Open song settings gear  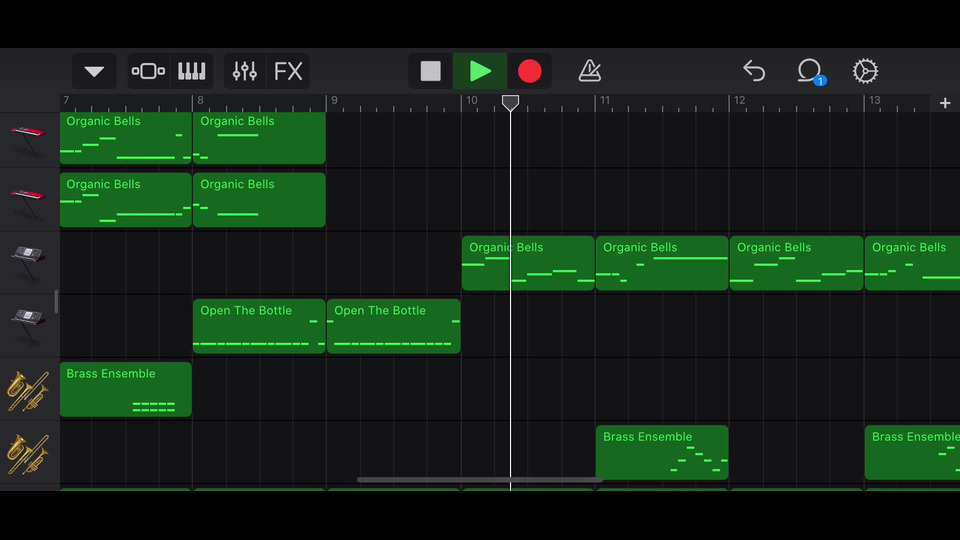[865, 71]
